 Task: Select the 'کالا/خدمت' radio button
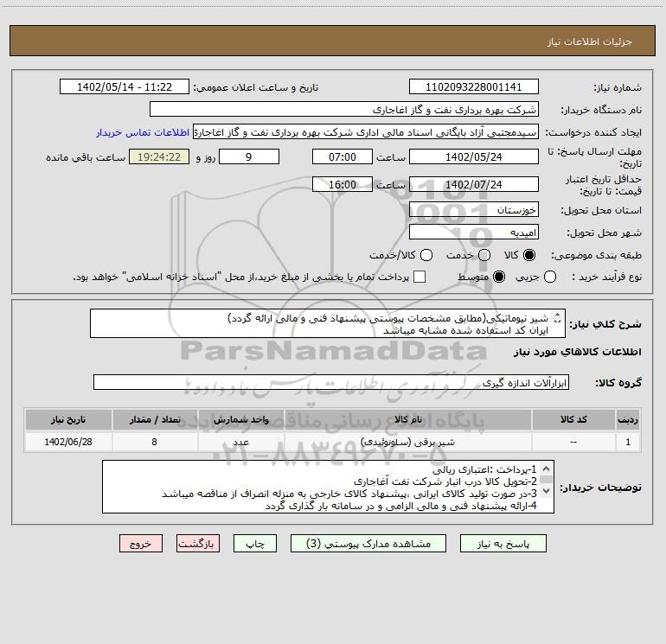[426, 255]
